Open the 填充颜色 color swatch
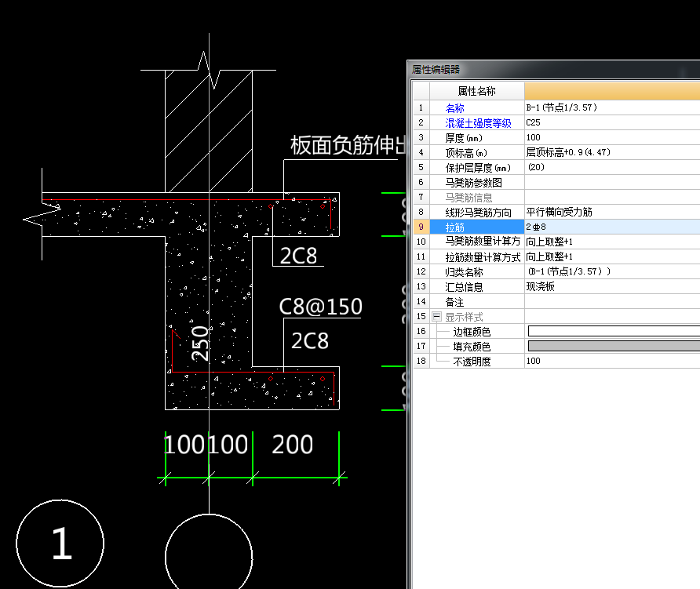The image size is (700, 589). [x=614, y=346]
